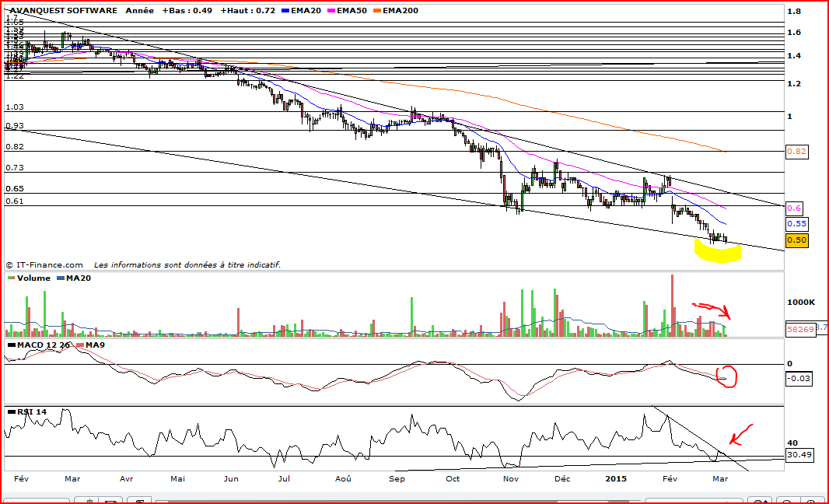The width and height of the screenshot is (829, 504).
Task: Click the Déc month label
Action: 562,478
